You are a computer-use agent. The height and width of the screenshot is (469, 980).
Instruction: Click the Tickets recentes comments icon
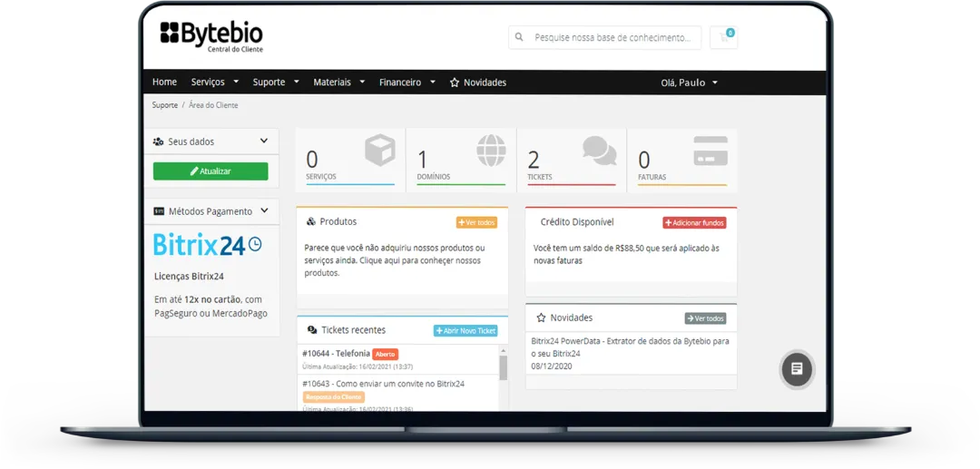pos(312,329)
